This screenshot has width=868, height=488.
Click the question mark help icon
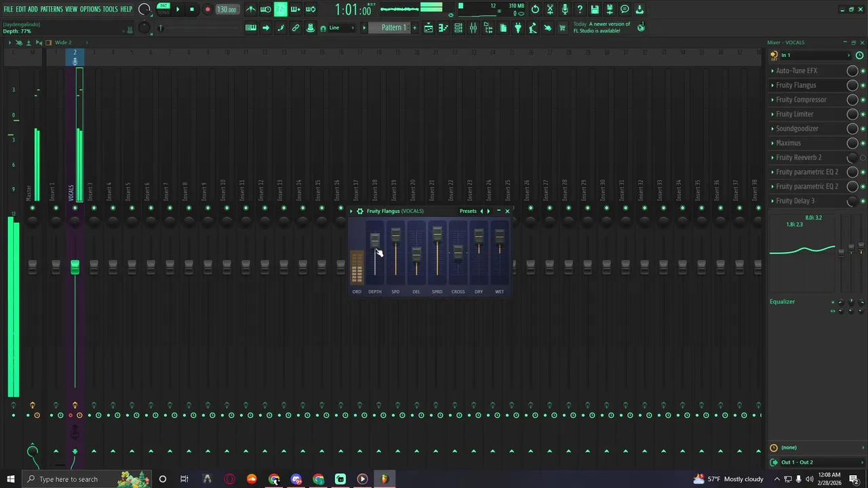tap(580, 9)
